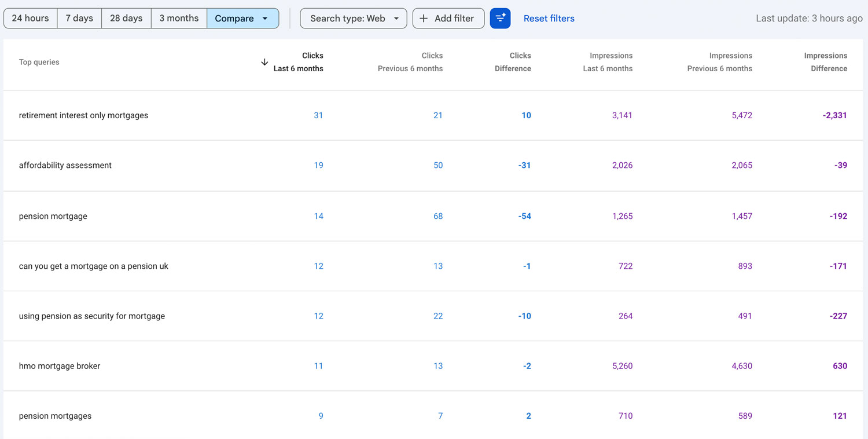Viewport: 868px width, 439px height.
Task: Click the 4,630 previous impressions value
Action: [x=742, y=365]
